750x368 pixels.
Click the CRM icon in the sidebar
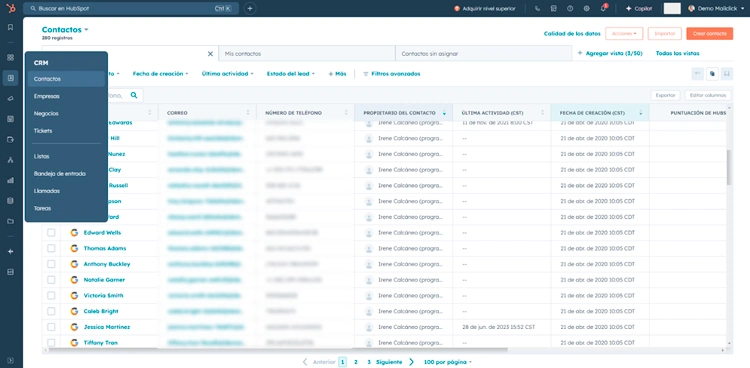[11, 78]
